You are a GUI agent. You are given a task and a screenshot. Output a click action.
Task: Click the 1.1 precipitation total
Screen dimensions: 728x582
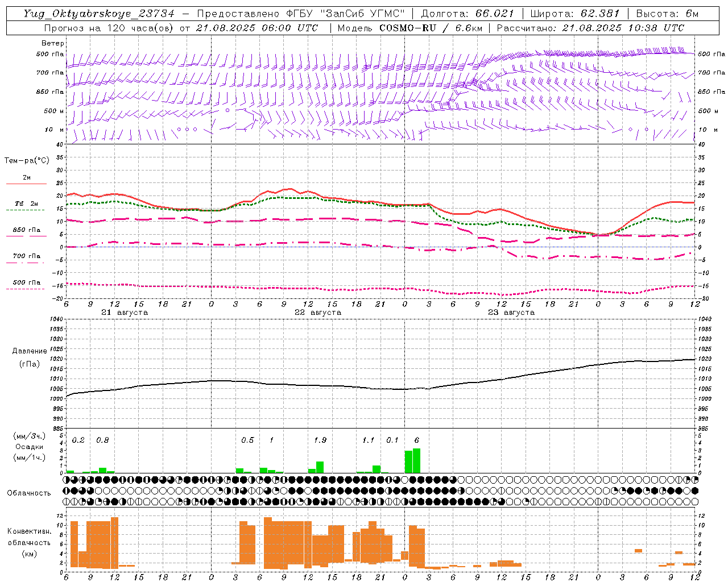click(369, 440)
